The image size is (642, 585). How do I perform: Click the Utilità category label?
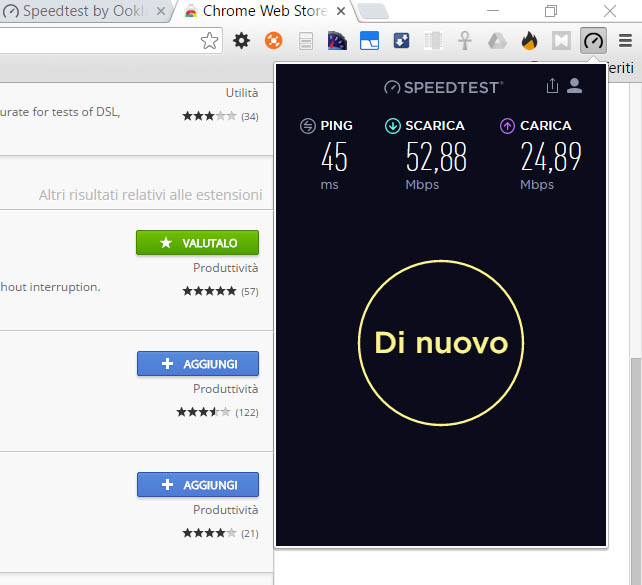(242, 93)
